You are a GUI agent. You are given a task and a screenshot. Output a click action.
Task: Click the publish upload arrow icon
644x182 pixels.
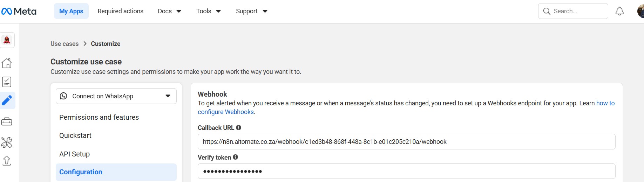click(x=7, y=161)
